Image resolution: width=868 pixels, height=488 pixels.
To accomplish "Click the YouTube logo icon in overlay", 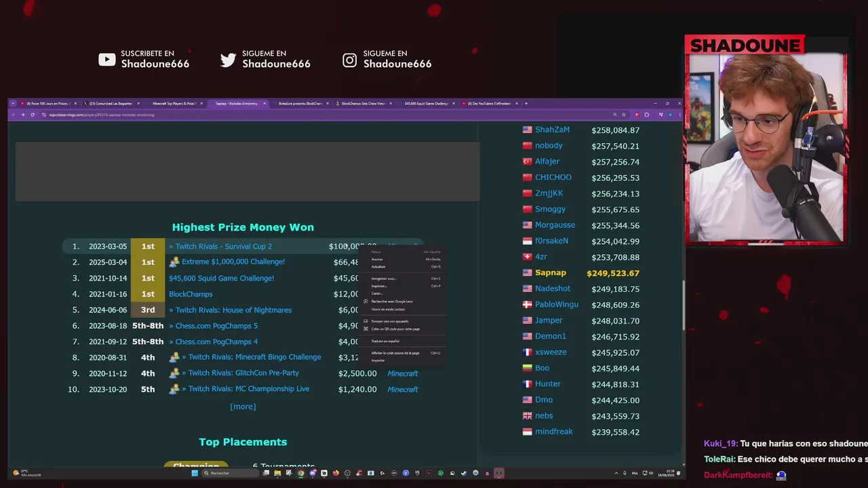I will pos(106,60).
